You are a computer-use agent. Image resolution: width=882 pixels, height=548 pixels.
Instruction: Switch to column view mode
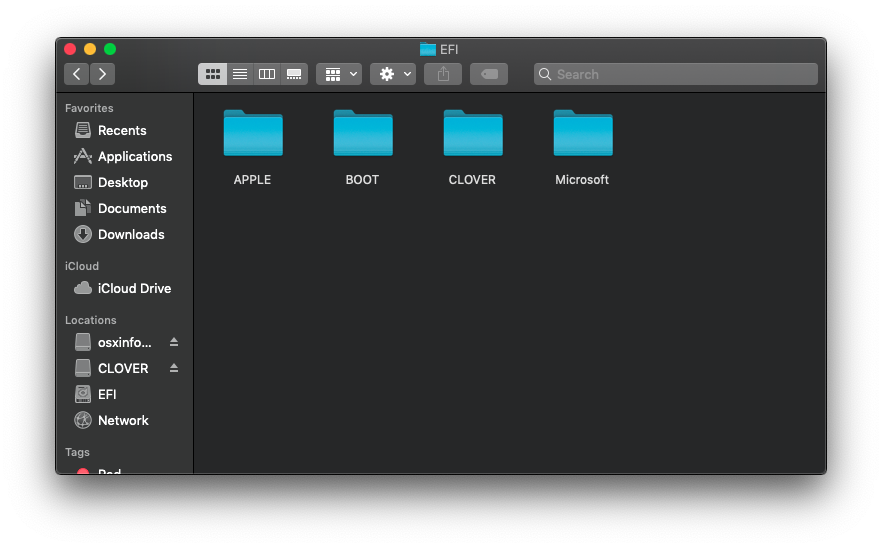[x=267, y=74]
